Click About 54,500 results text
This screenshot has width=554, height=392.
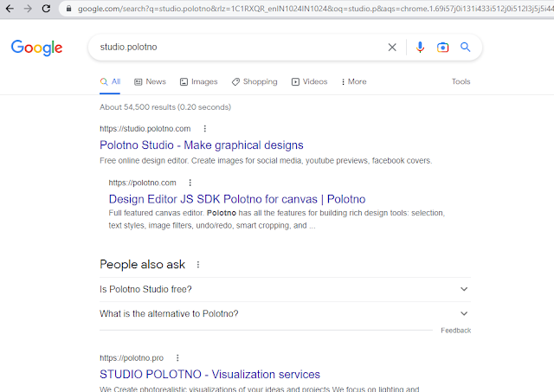tap(165, 107)
